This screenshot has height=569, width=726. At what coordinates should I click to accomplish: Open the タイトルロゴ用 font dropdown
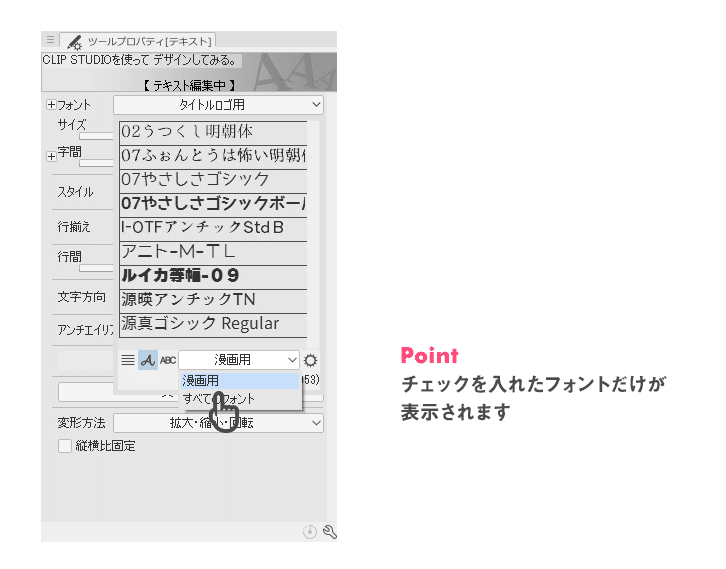(218, 105)
